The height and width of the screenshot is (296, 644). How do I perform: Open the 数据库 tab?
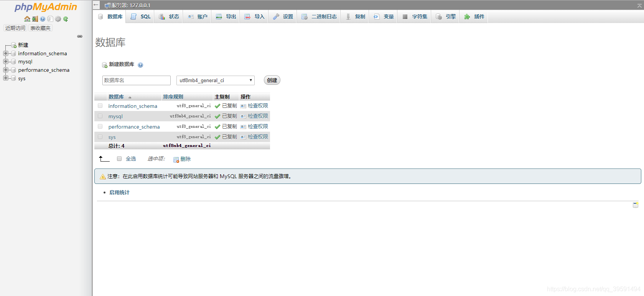coord(110,17)
